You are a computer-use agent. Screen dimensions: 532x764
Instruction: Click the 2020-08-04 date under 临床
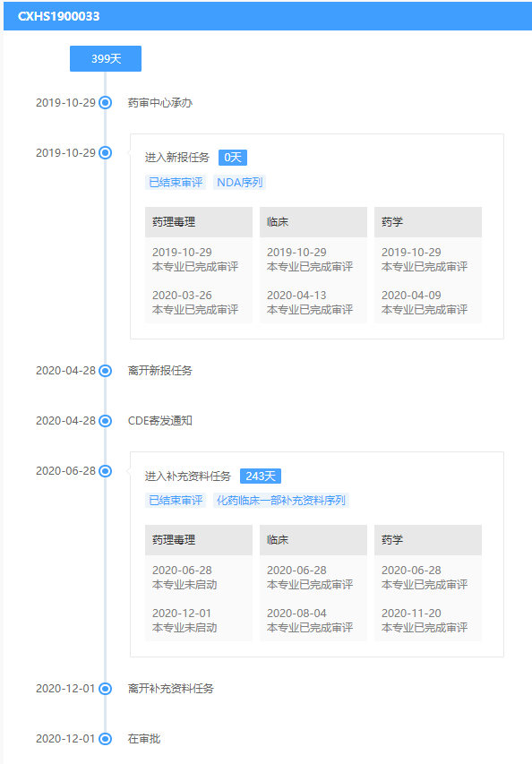(296, 613)
